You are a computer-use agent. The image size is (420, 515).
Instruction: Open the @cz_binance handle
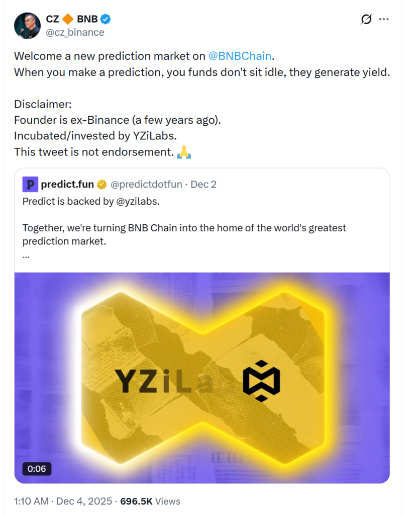point(75,32)
